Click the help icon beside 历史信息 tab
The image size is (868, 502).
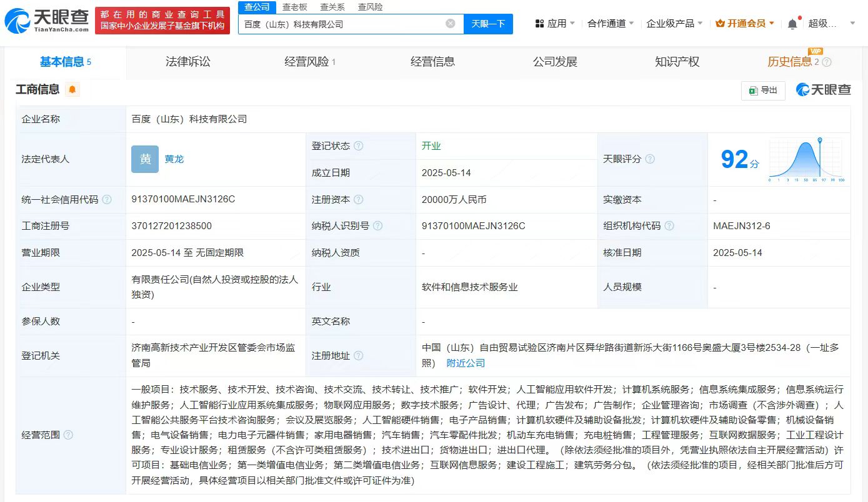pos(827,62)
